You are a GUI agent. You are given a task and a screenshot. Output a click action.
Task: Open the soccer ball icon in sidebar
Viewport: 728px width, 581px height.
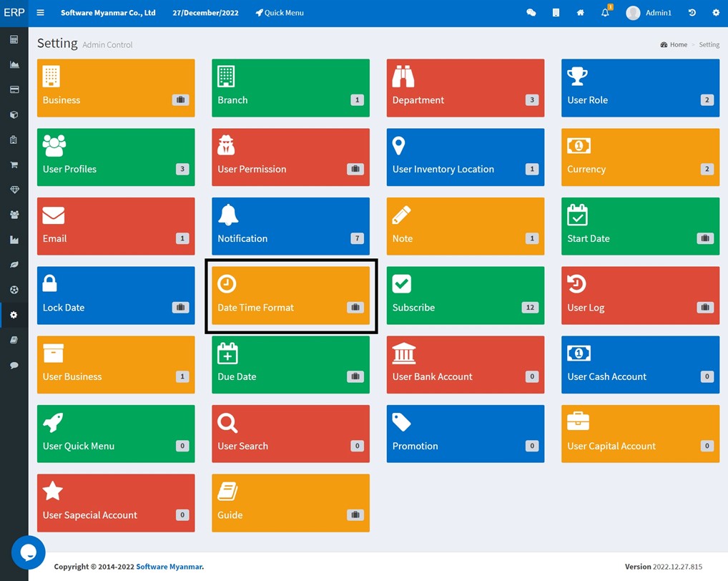tap(14, 290)
